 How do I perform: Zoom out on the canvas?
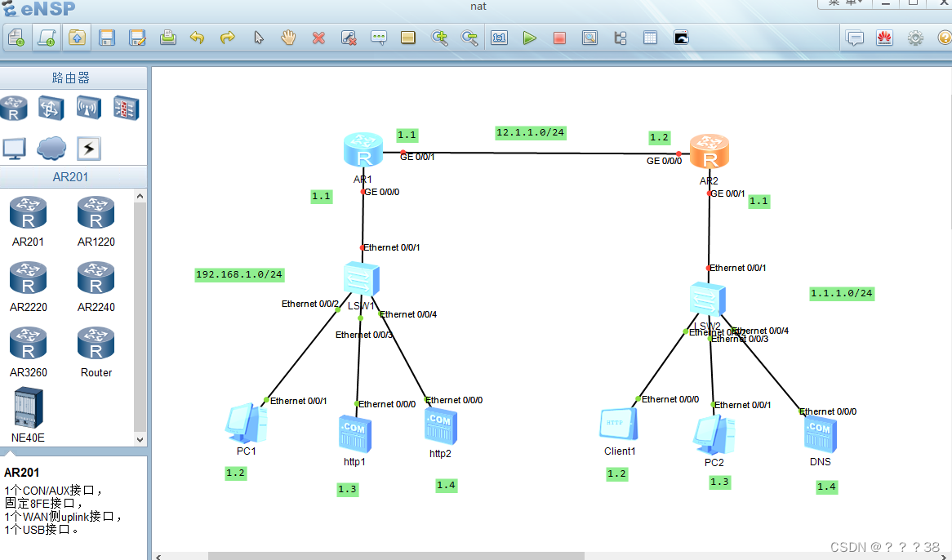click(x=469, y=38)
